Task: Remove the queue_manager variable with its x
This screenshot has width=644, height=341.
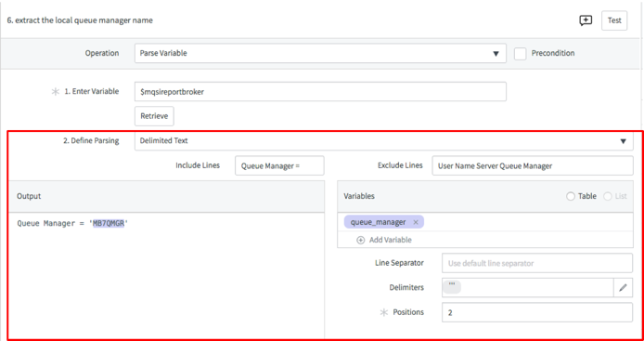Action: [x=415, y=222]
